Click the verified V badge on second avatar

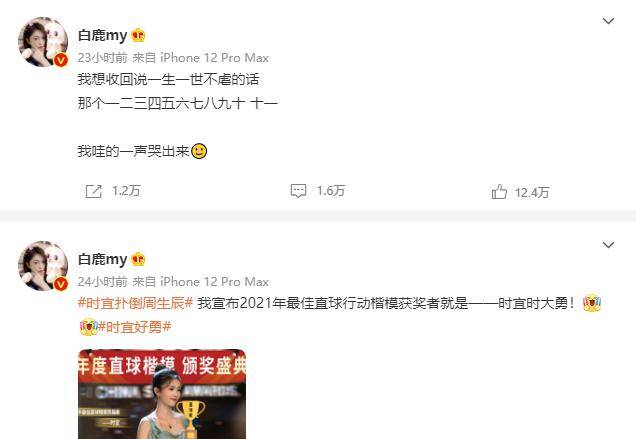click(61, 284)
